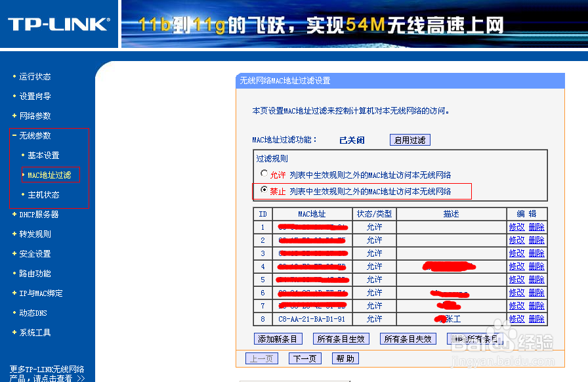Open 基本设置 under wireless settings

(43, 156)
